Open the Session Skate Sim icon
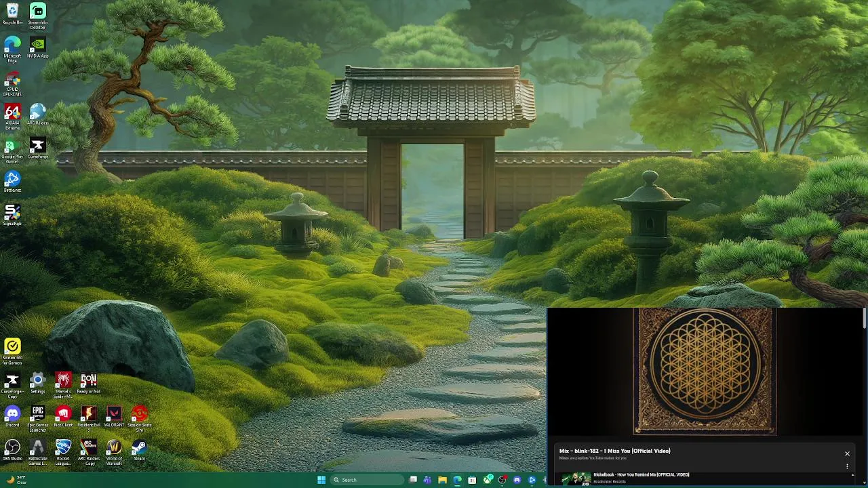868x488 pixels. click(139, 418)
